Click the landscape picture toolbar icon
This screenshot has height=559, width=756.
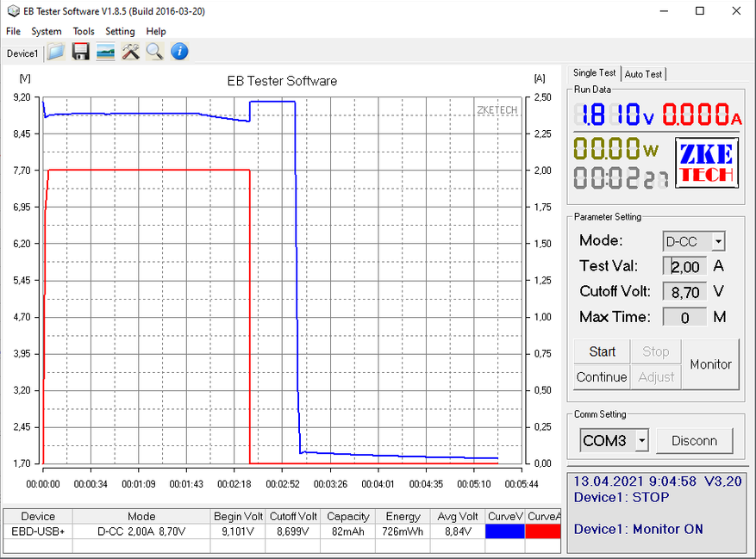click(x=105, y=53)
